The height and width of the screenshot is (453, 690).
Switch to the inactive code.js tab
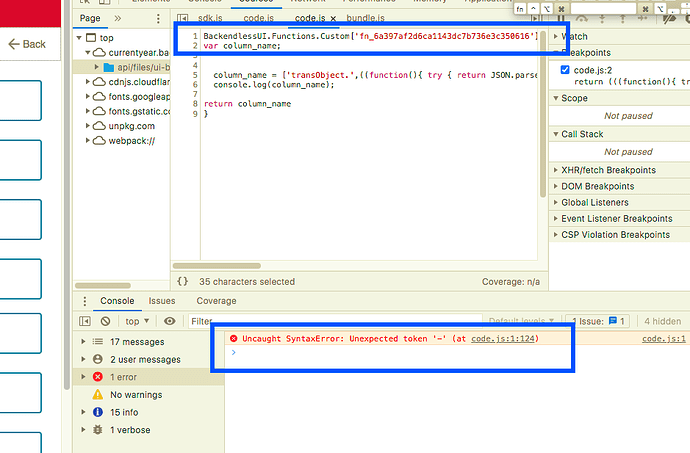point(258,18)
